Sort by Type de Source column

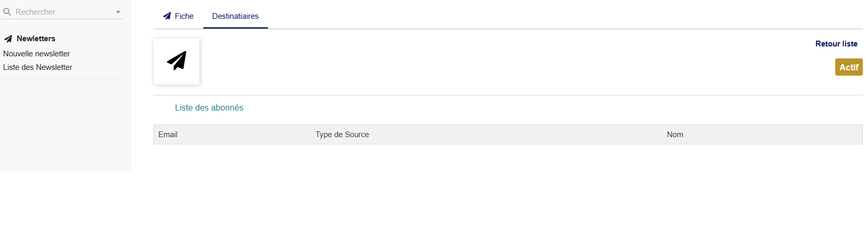coord(342,135)
